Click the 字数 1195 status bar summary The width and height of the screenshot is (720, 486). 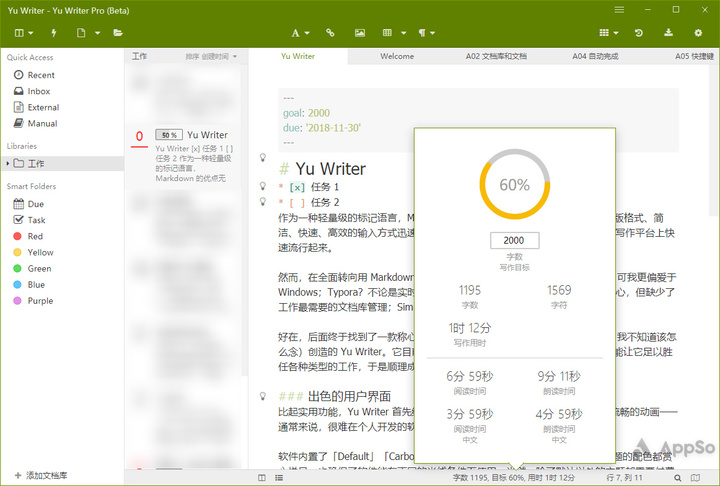coord(513,478)
